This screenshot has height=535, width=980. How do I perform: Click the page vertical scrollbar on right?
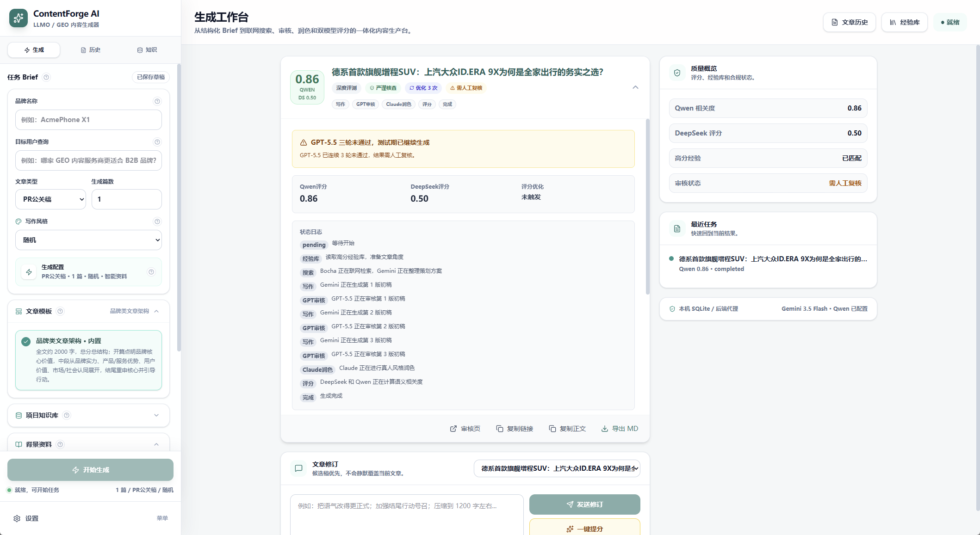[x=978, y=277]
